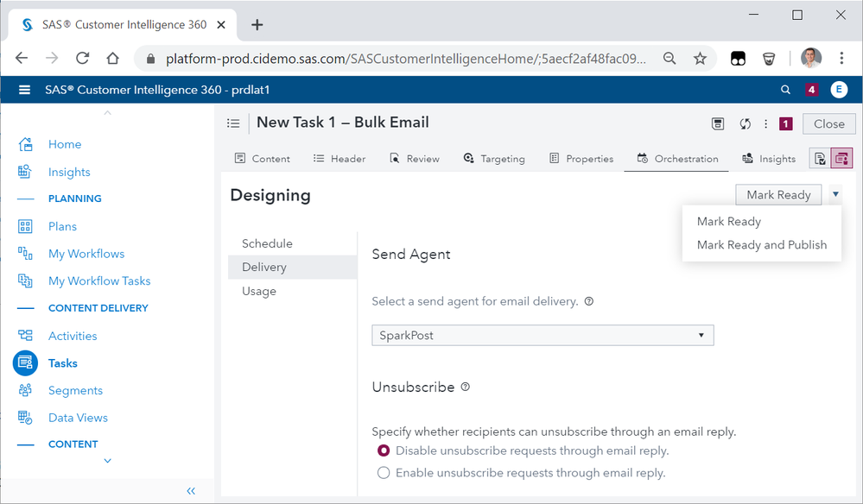Screen dimensions: 863x504
Task: Select Disable unsubscribe requests radio button
Action: 384,450
